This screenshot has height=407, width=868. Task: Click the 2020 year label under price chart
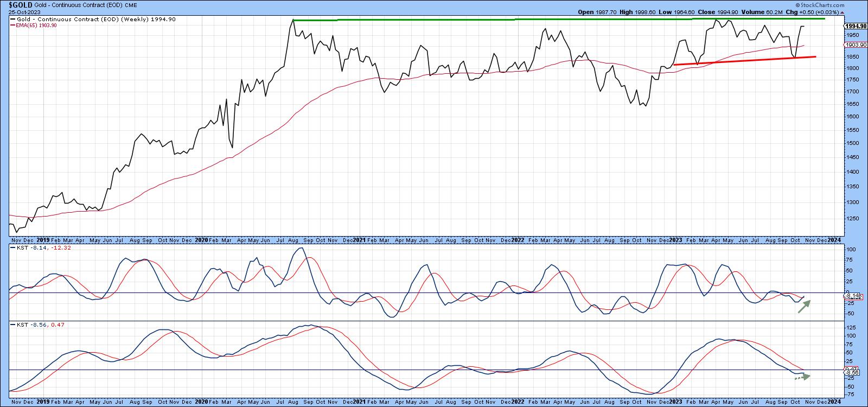coord(201,239)
